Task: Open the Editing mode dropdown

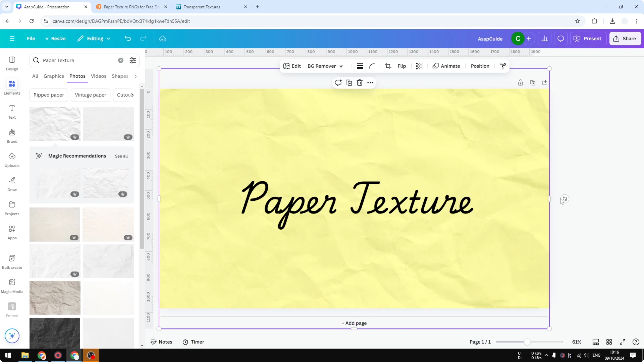Action: click(x=94, y=38)
